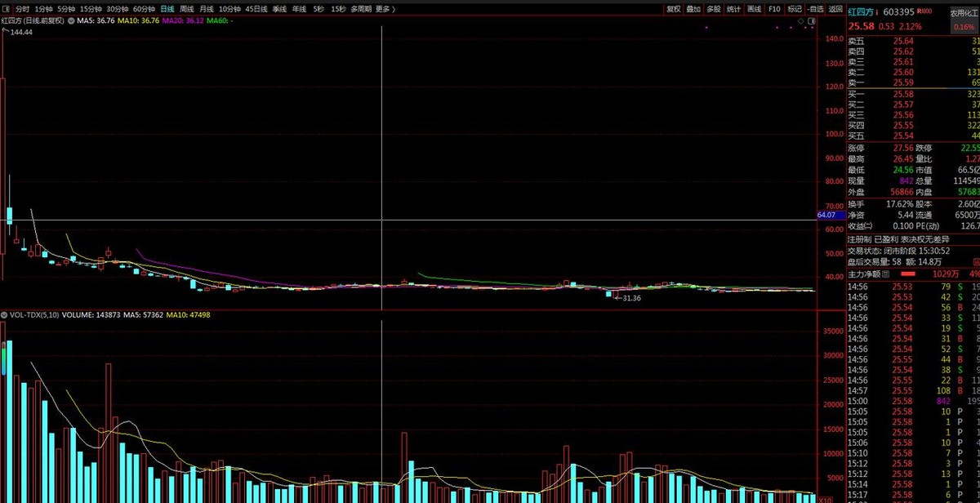Click the 卖五 row price 25.64
Image resolution: width=980 pixels, height=503 pixels.
point(904,41)
